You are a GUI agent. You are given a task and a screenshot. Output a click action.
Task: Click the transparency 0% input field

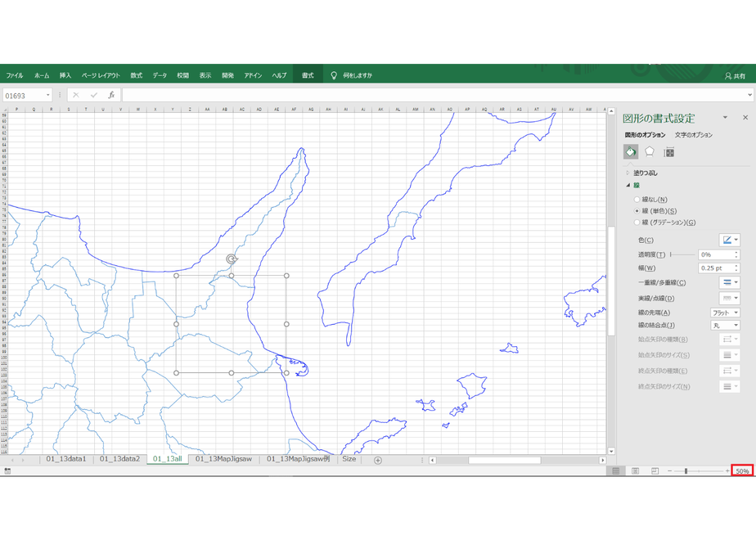pyautogui.click(x=716, y=254)
